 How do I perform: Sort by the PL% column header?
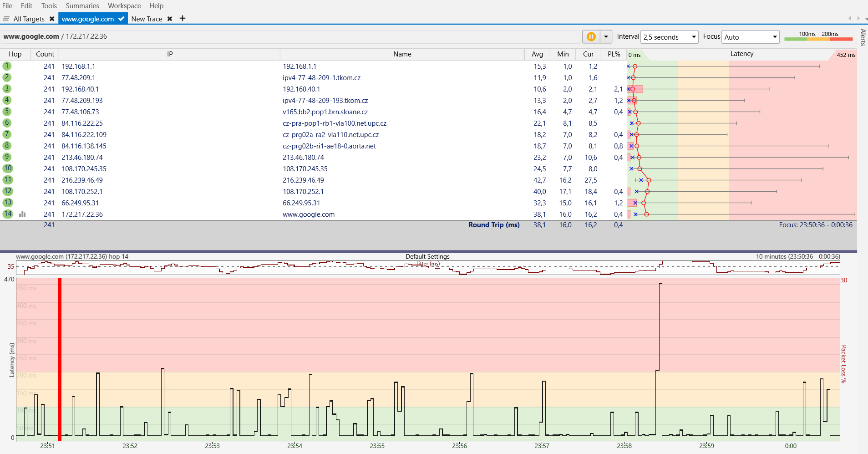pyautogui.click(x=614, y=54)
